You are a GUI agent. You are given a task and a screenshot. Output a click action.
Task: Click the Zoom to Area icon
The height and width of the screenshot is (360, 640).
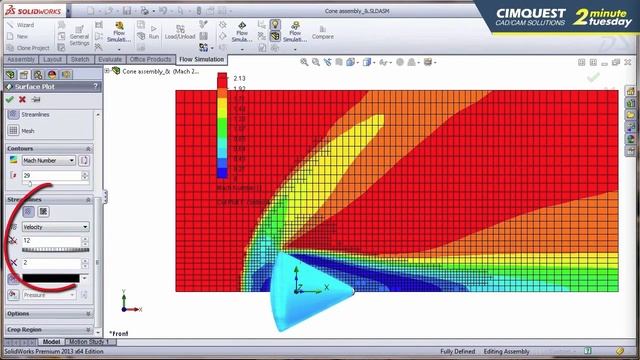click(x=316, y=62)
